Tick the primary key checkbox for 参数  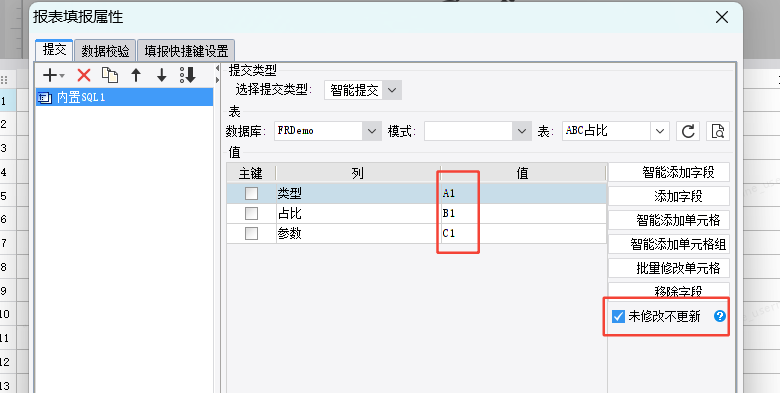251,233
